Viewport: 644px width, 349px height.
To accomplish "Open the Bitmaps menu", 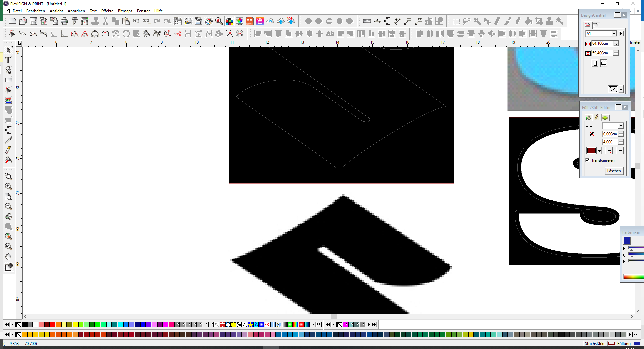I will tap(125, 11).
